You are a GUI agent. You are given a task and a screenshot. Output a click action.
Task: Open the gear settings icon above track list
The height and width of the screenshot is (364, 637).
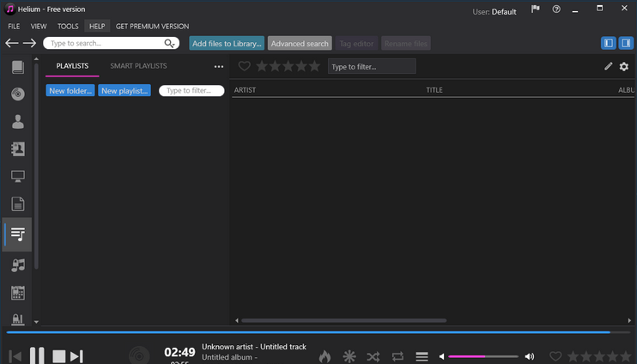624,66
